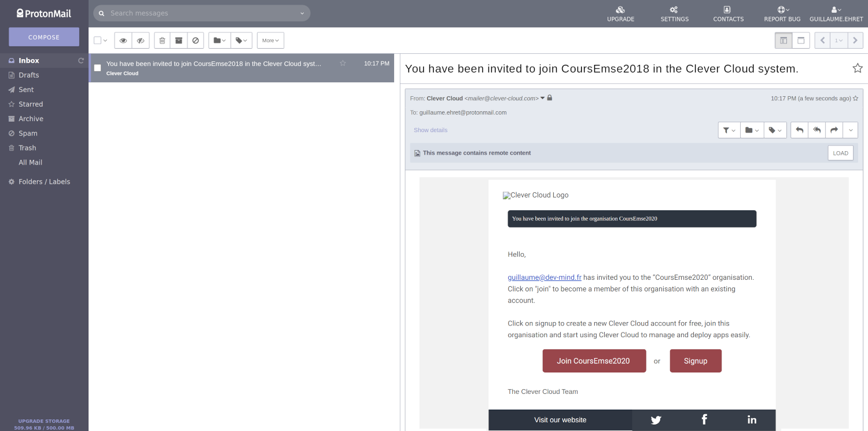
Task: Switch to row layout view
Action: tap(801, 41)
